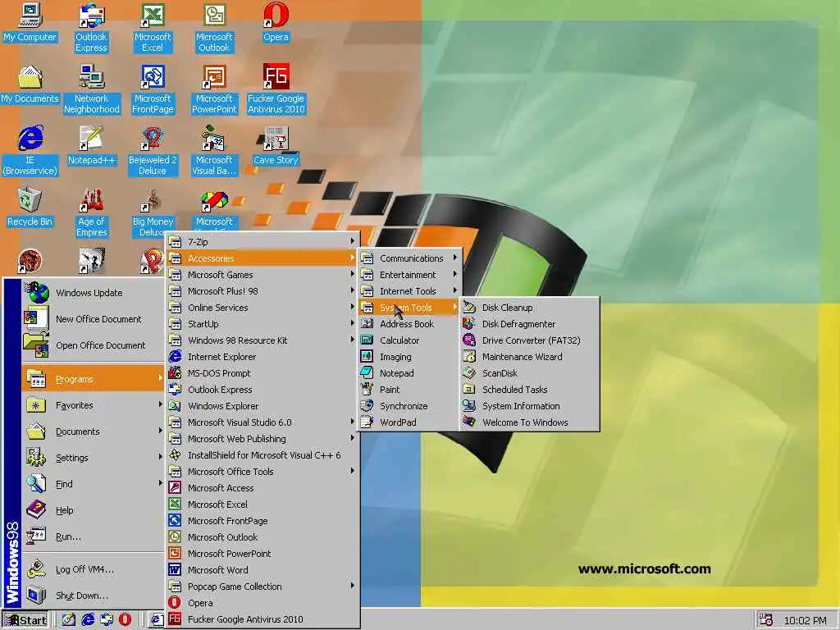Launch Internet Explorer from quick launch bar
Screen dimensions: 840x630
pyautogui.click(x=88, y=620)
